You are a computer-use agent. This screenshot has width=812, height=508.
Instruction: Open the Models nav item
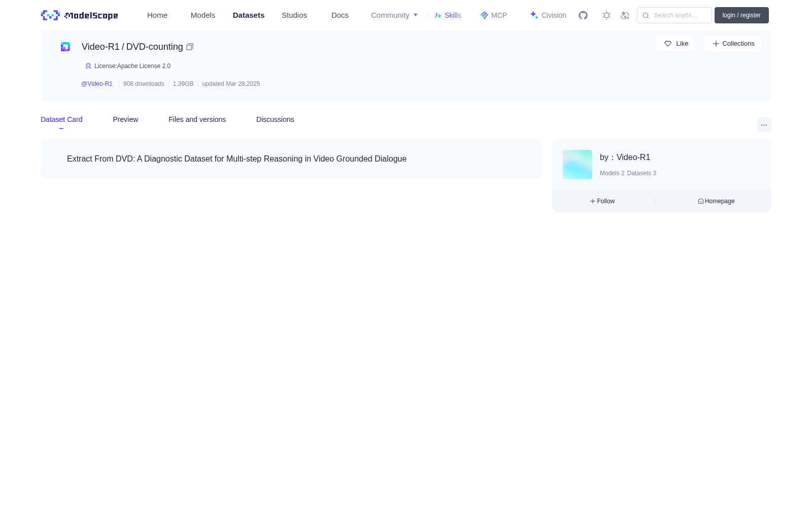coord(203,15)
